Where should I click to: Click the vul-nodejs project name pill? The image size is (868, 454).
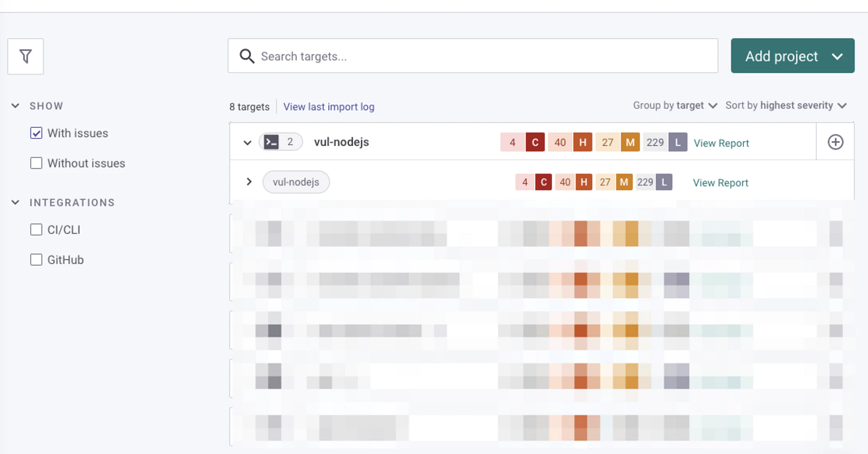(x=296, y=182)
